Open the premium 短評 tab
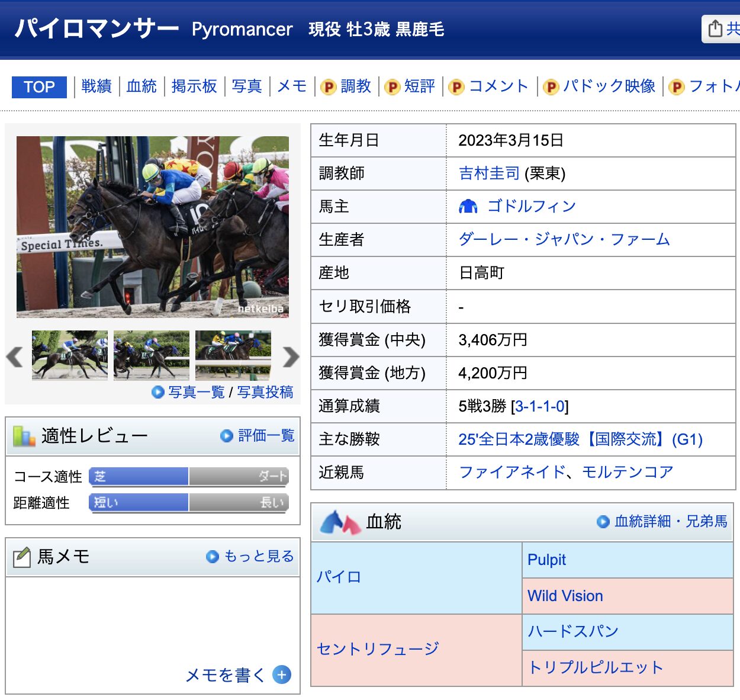 (x=420, y=86)
